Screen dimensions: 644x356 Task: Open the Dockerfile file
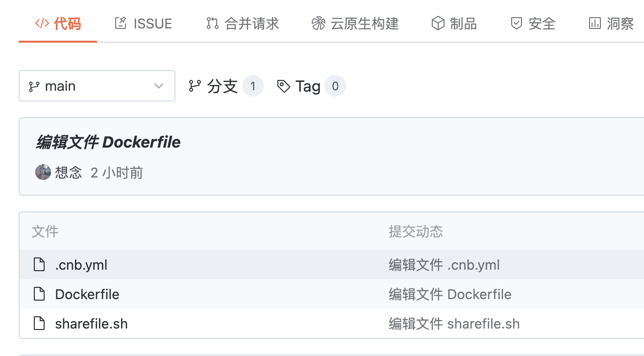[x=87, y=294]
